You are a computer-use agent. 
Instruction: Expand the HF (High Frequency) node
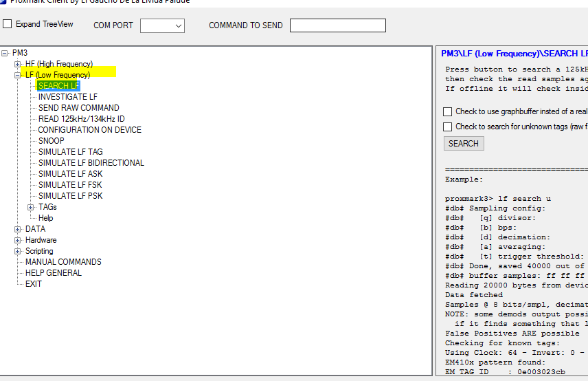pyautogui.click(x=18, y=64)
